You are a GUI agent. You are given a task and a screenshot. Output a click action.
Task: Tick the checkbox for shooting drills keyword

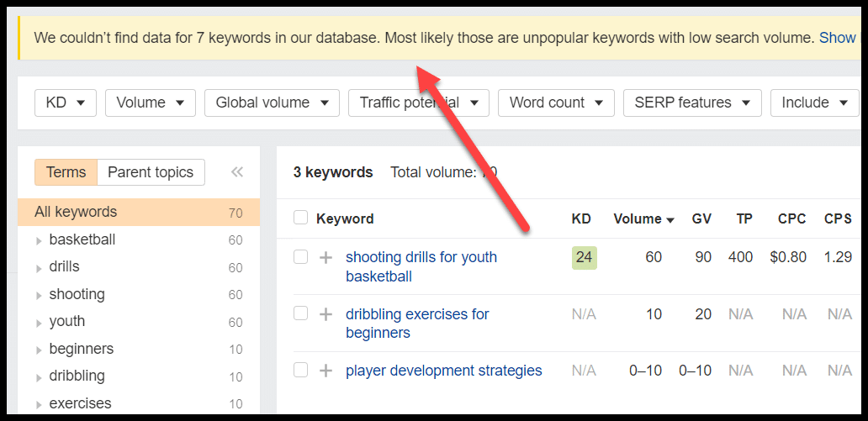tap(300, 257)
